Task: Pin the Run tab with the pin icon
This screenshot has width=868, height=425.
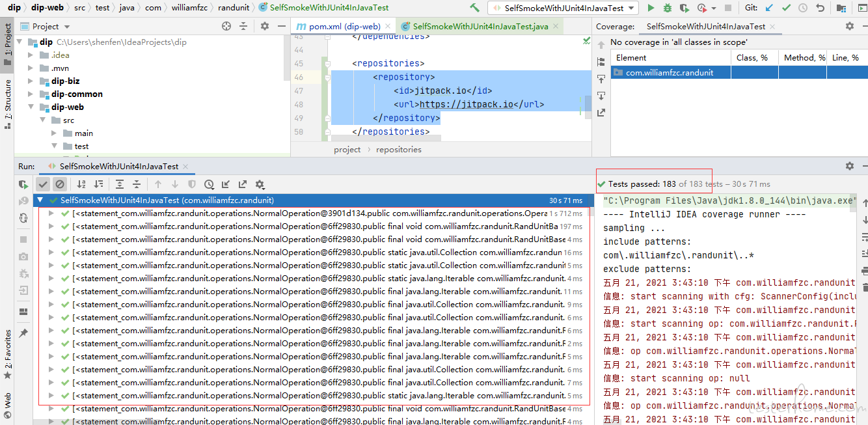Action: pyautogui.click(x=23, y=333)
